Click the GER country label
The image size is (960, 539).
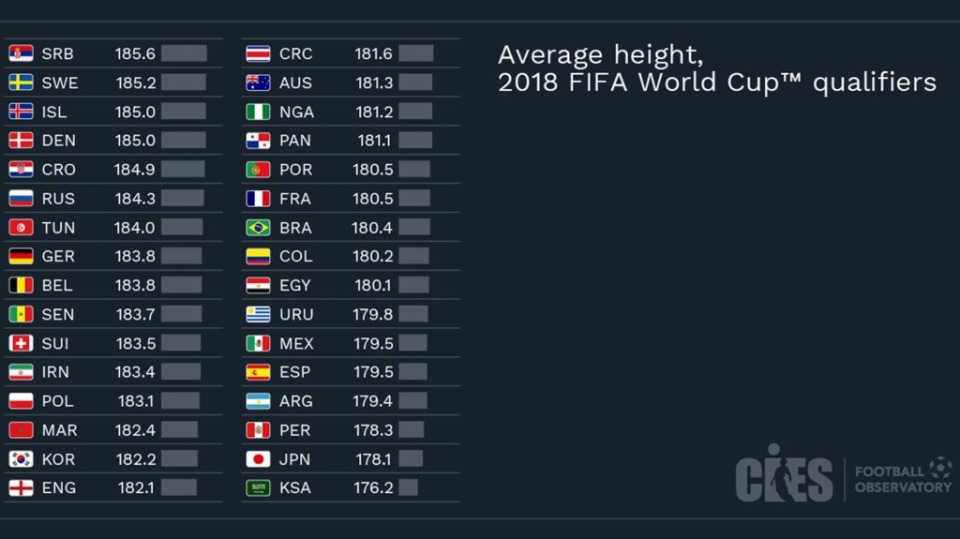[x=58, y=257]
